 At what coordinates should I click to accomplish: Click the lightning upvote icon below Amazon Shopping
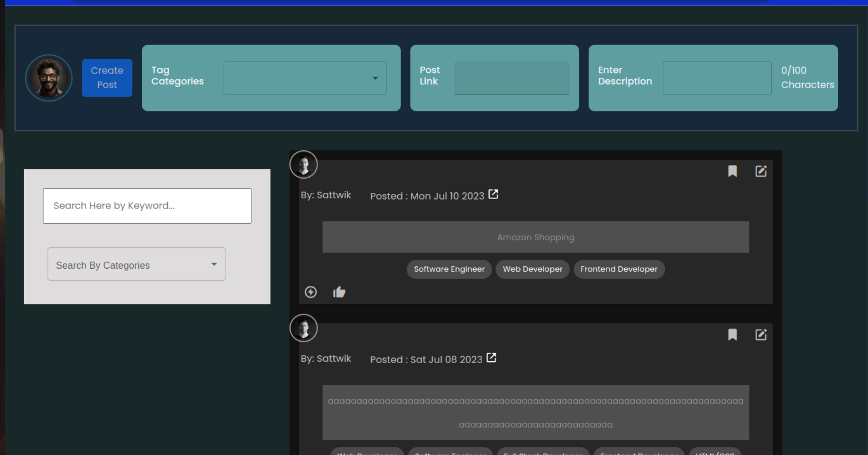tap(311, 292)
